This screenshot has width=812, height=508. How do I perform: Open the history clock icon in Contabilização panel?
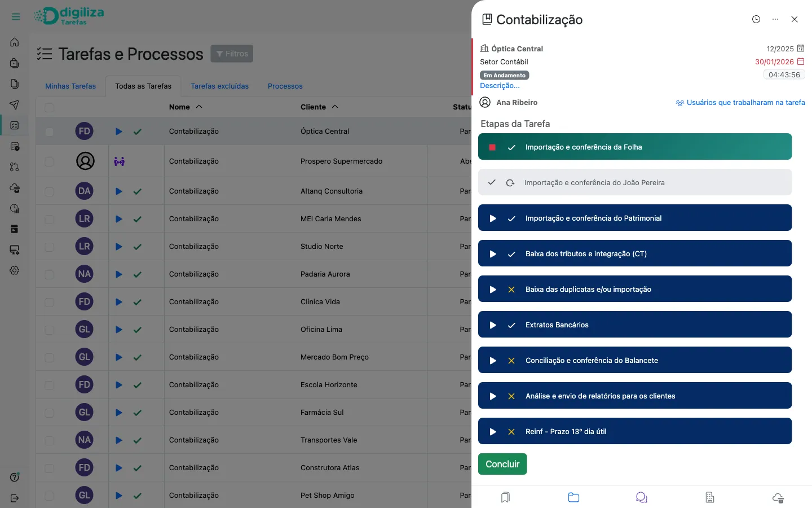pyautogui.click(x=756, y=19)
